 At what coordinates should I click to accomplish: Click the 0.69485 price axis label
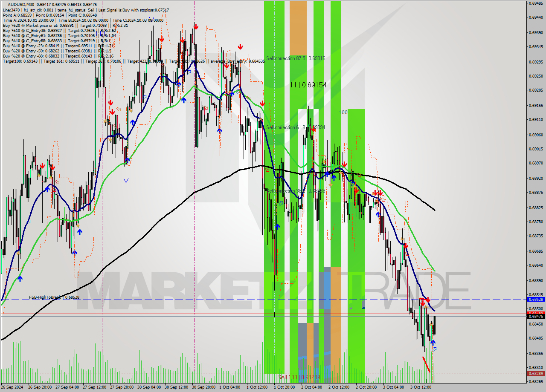click(536, 3)
